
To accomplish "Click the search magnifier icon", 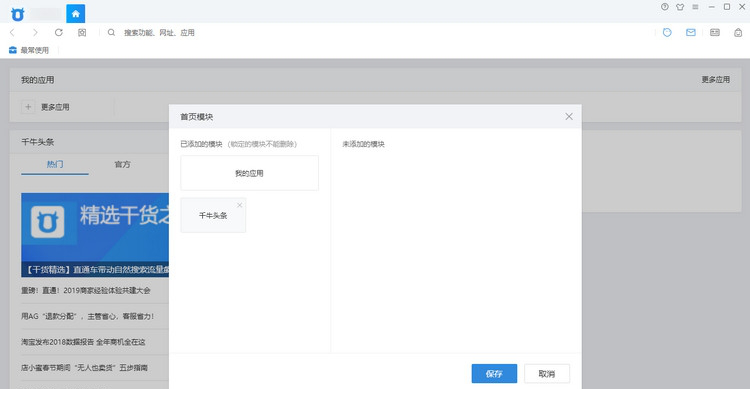I will point(111,33).
